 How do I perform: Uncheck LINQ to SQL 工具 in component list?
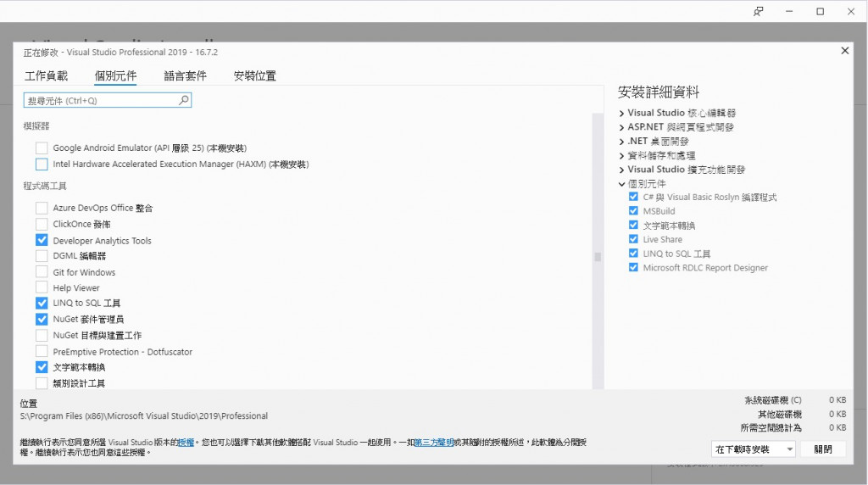pyautogui.click(x=42, y=303)
